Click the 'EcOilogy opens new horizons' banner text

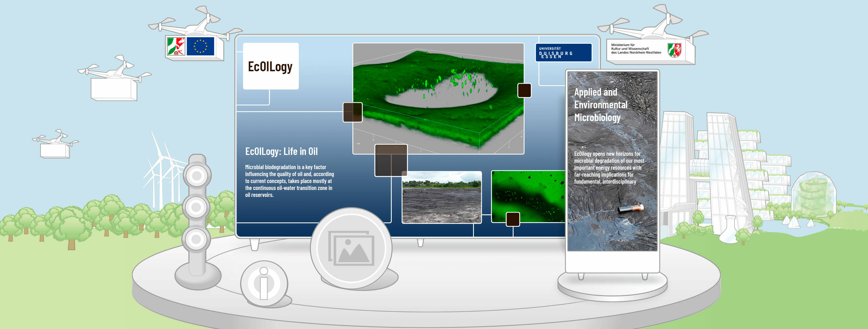tap(609, 168)
